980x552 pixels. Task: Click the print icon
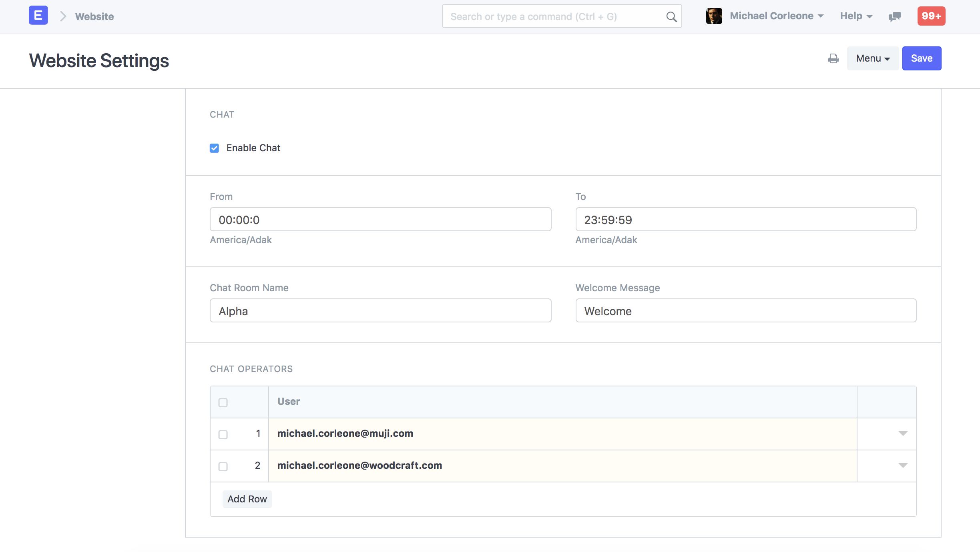coord(833,58)
